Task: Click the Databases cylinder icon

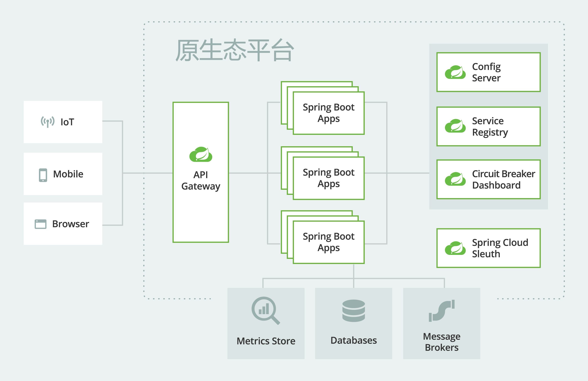Action: tap(354, 311)
